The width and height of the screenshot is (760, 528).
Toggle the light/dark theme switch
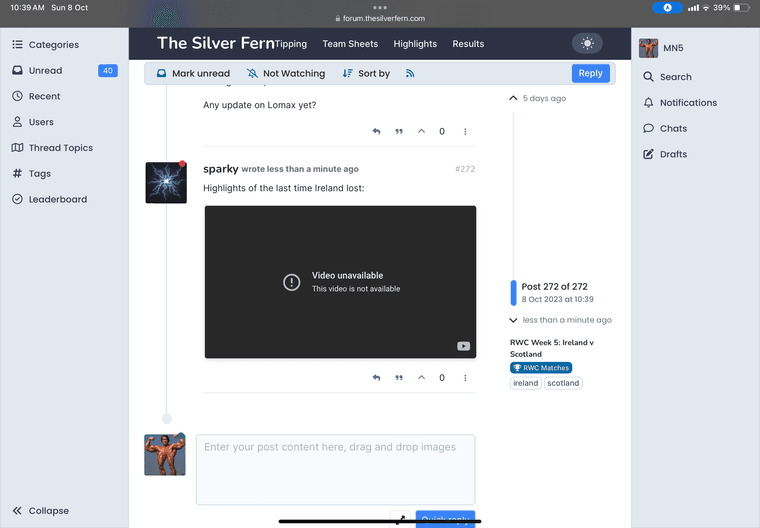click(x=587, y=43)
